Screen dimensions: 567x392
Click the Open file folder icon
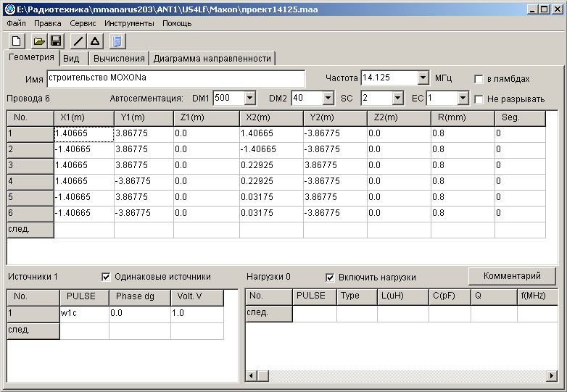click(39, 41)
